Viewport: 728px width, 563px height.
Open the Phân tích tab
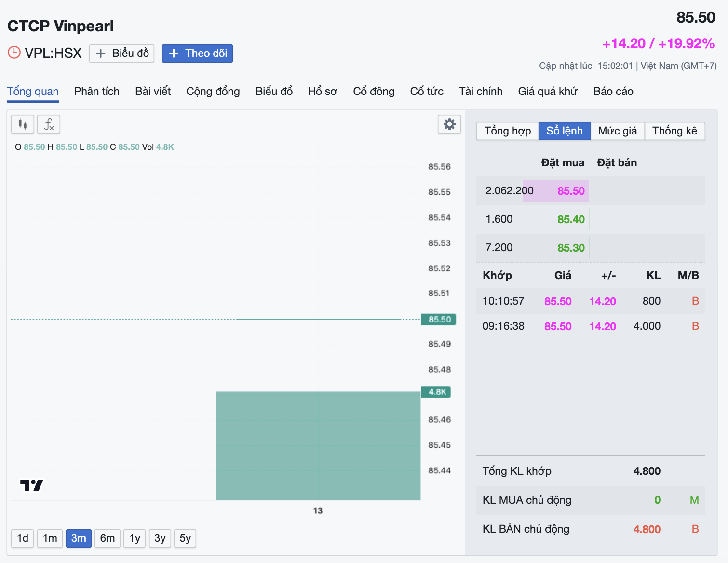[97, 91]
